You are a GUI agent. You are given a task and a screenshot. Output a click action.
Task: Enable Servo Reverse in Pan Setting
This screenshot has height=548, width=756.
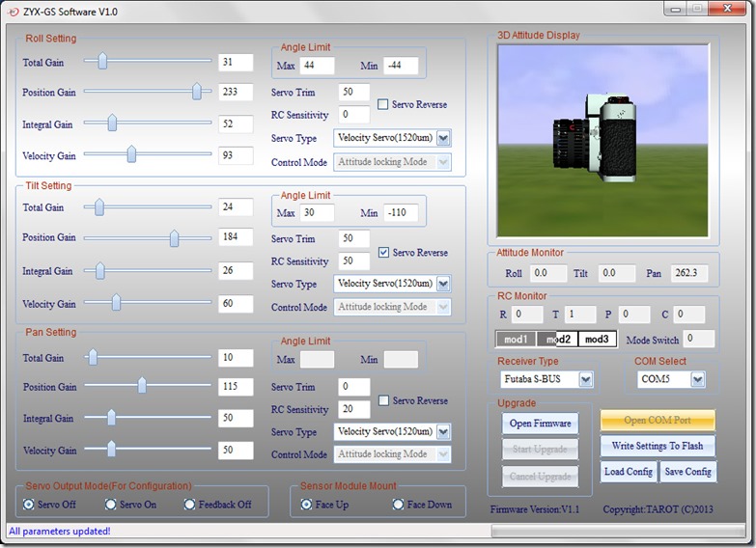(x=383, y=400)
